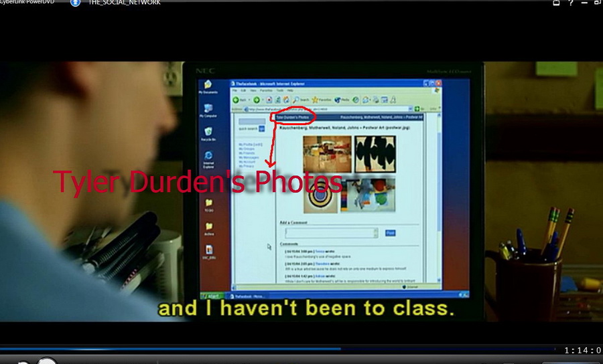This screenshot has height=364, width=603.
Task: Open the Forward button history dropdown arrow
Action: pos(263,100)
